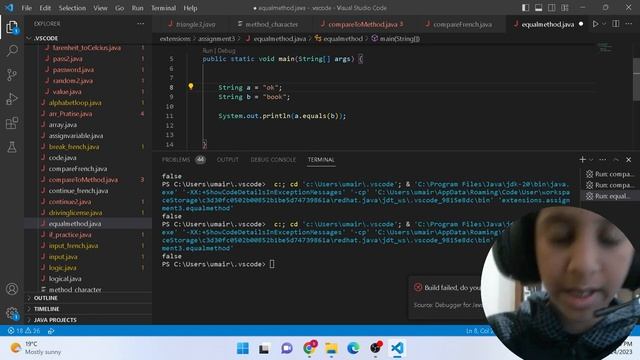Screen dimensions: 640x360
Task: Select the TERMINAL panel tab
Action: [x=321, y=160]
